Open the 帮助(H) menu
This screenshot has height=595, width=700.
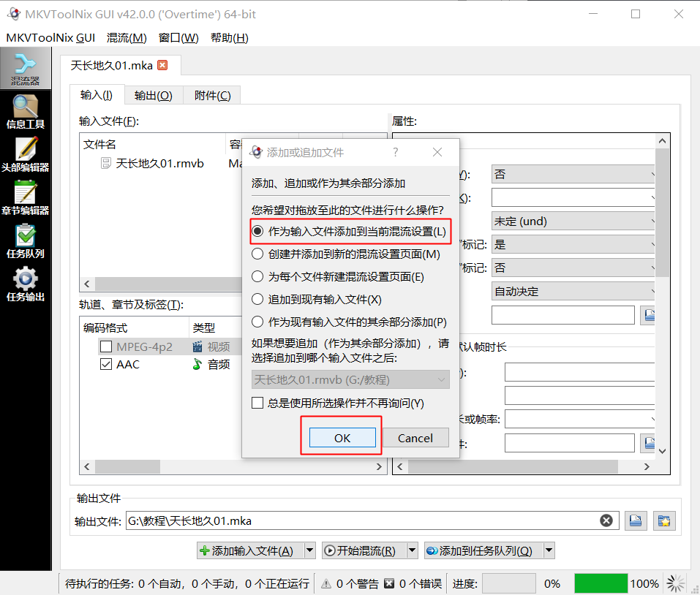coord(230,38)
